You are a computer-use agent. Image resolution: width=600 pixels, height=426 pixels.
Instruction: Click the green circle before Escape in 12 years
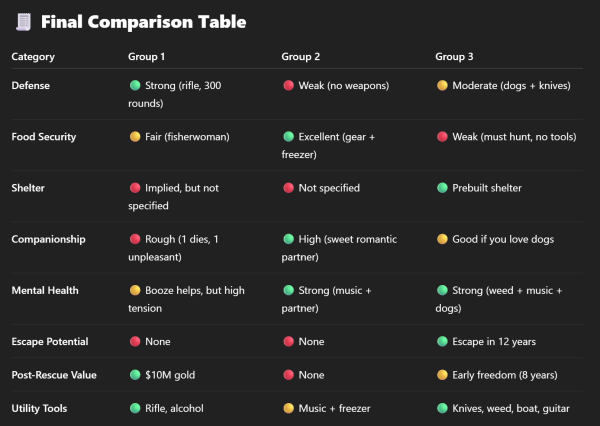(442, 342)
